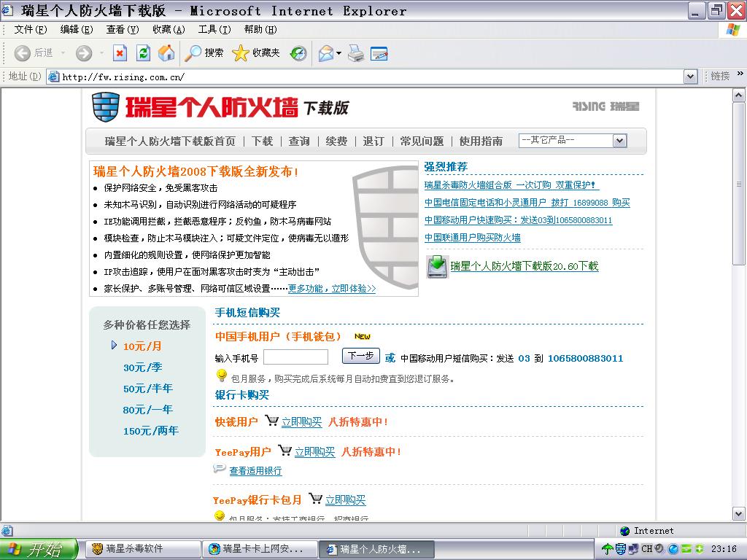The image size is (747, 560).
Task: Open the 帮助(H) menu
Action: (260, 29)
